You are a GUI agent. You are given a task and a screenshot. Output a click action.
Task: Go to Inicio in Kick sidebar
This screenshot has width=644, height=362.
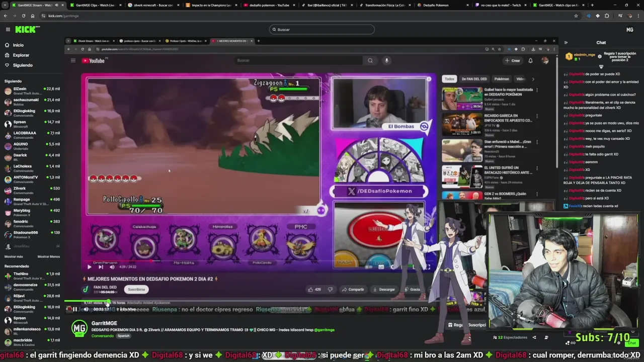click(x=18, y=45)
